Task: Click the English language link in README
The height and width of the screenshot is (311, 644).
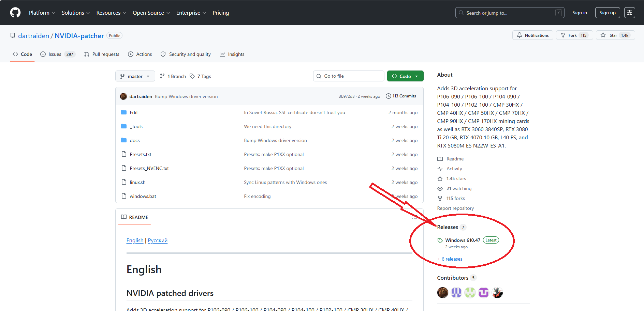Action: [x=135, y=240]
